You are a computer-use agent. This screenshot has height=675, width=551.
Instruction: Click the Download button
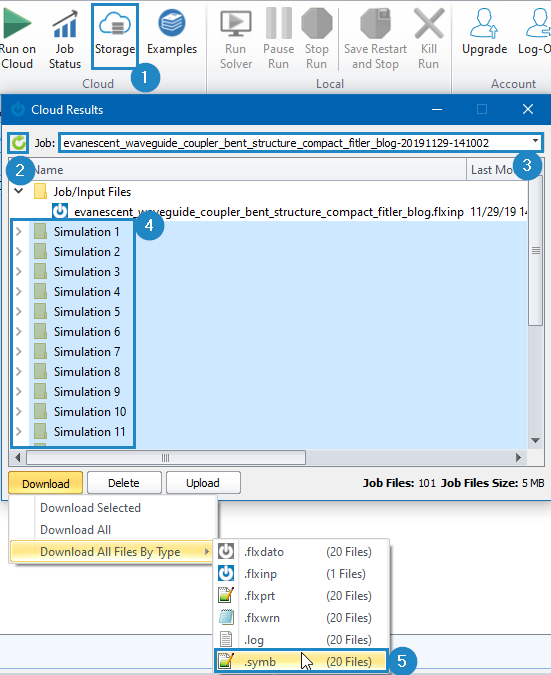46,483
